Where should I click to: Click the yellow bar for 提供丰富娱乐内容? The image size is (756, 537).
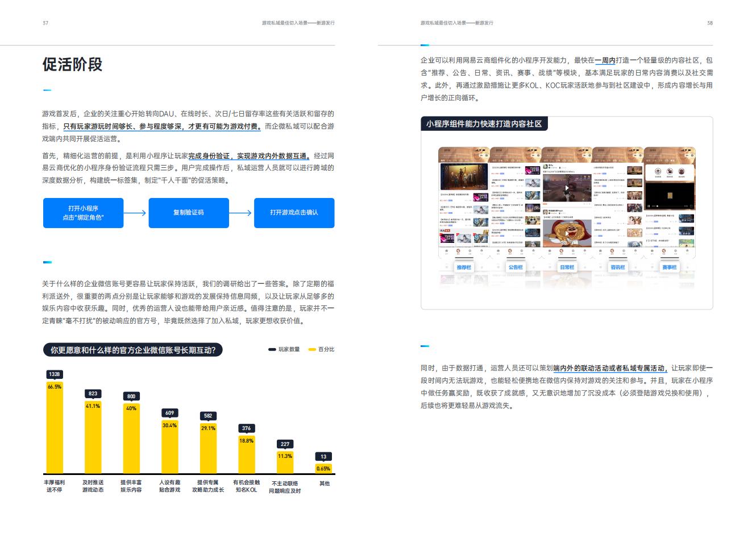[x=131, y=439]
